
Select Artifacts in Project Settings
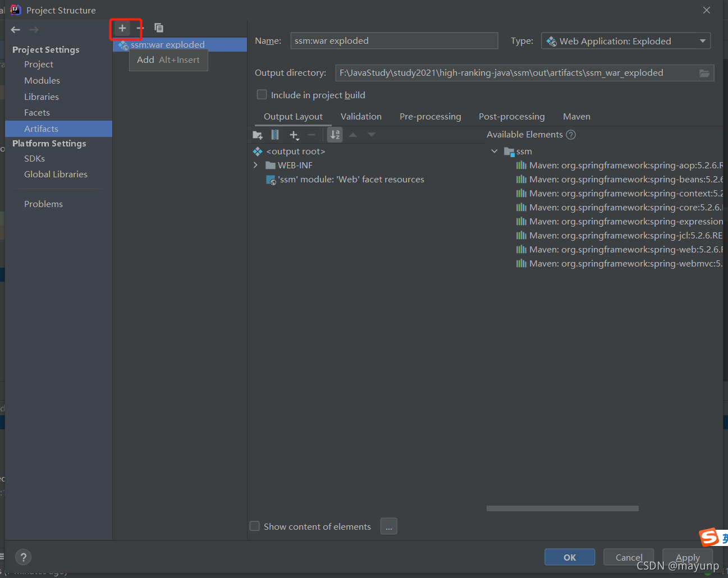58,129
